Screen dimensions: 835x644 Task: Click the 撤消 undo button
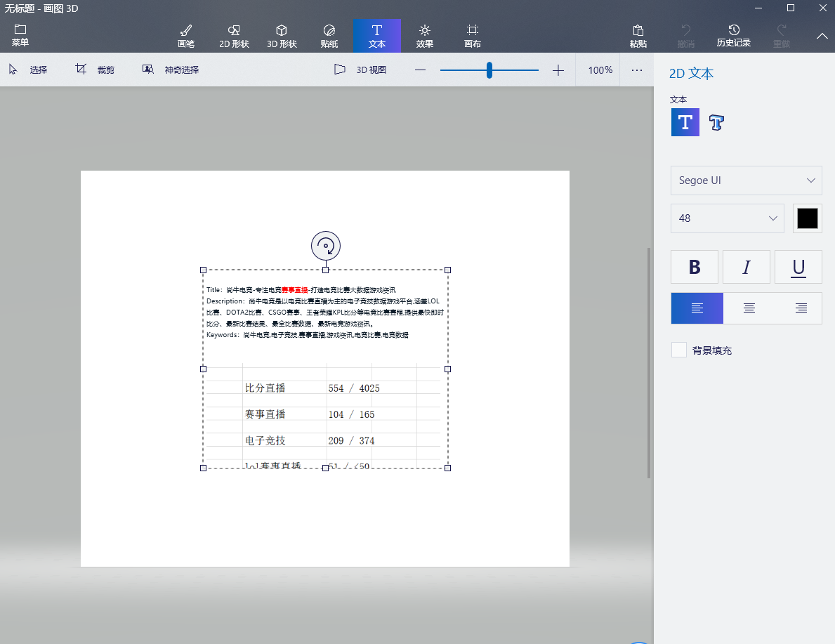point(686,37)
